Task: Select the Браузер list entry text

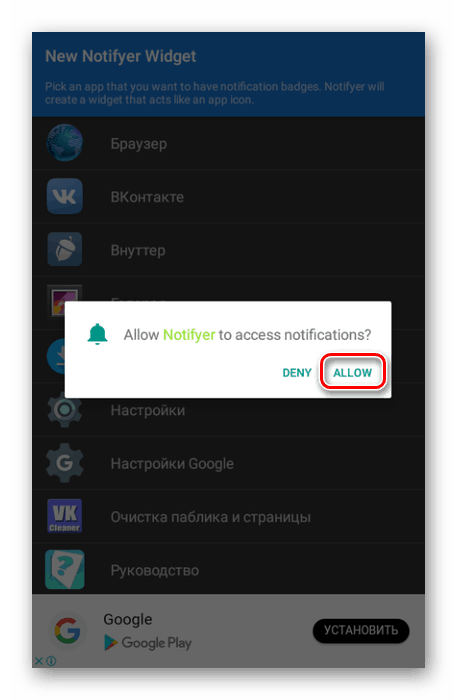Action: 139,144
